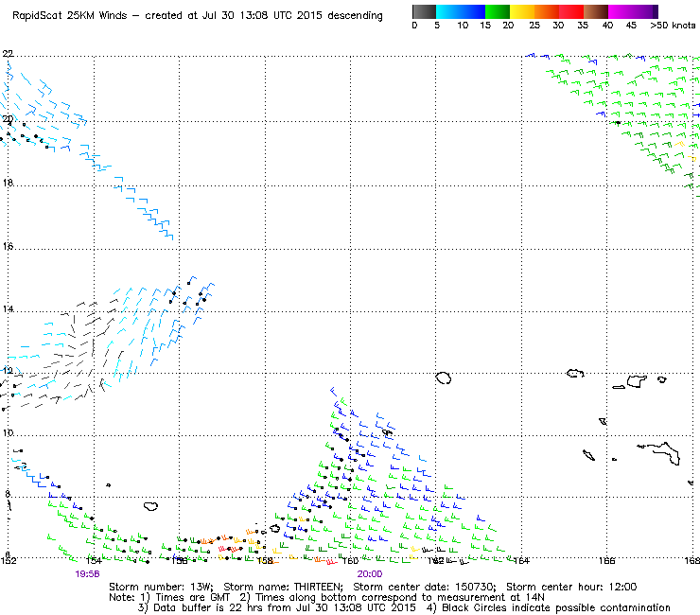This screenshot has height=615, width=700.
Task: Click the latitude label 14
Action: coord(8,309)
